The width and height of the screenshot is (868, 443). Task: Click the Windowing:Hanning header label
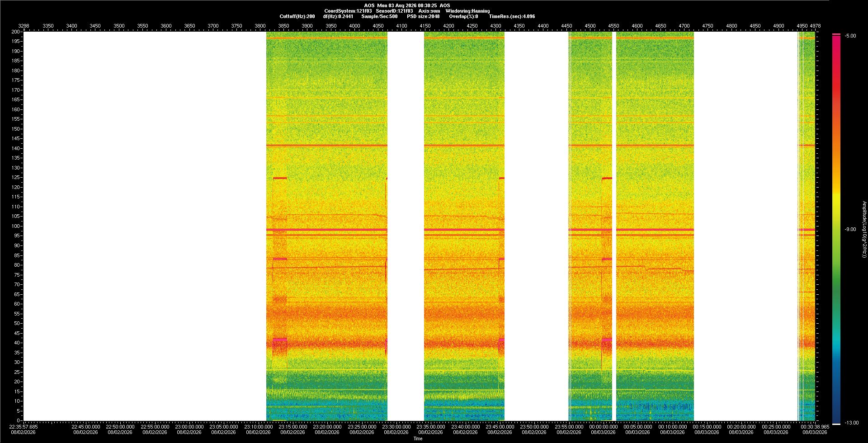click(x=467, y=11)
